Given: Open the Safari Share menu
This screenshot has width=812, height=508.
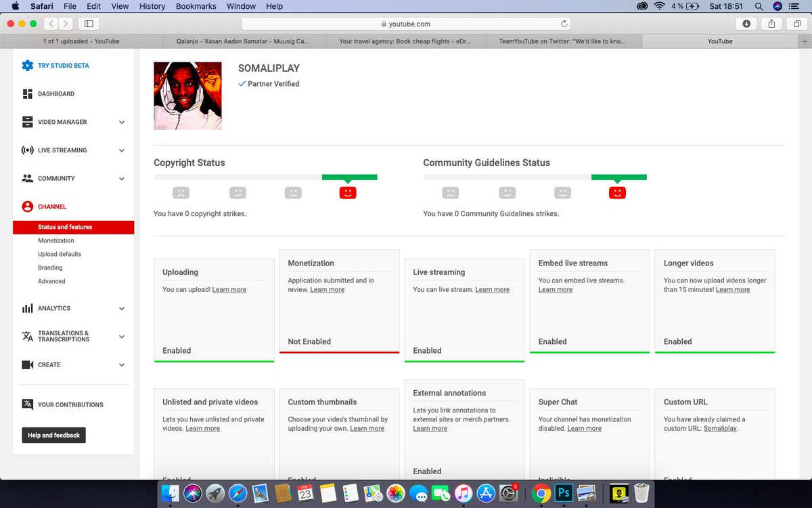Looking at the screenshot, I should [x=771, y=24].
